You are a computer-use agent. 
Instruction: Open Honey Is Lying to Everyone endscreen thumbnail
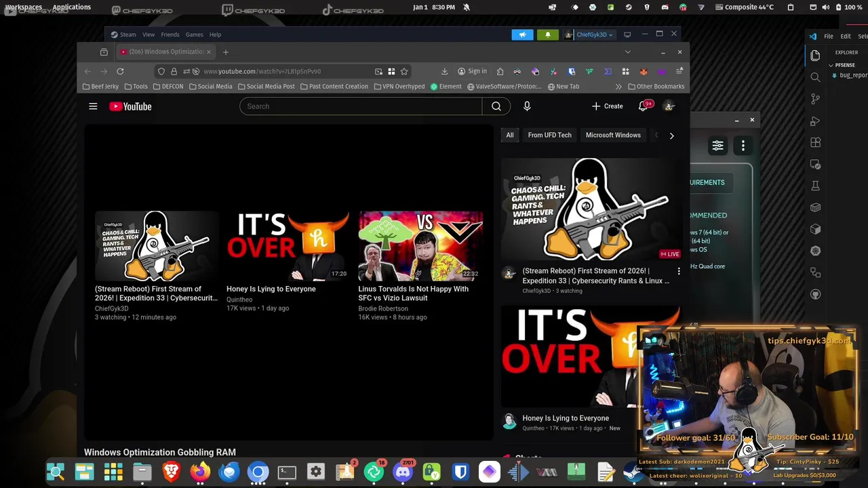pyautogui.click(x=288, y=246)
